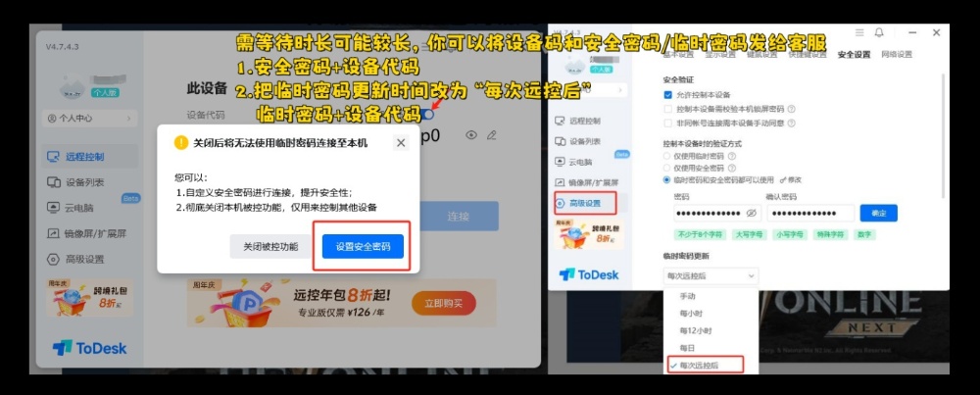Screen dimensions: 980x395
Task: Select 临时密码和安全密码都可以使用 radio option
Action: 666,179
